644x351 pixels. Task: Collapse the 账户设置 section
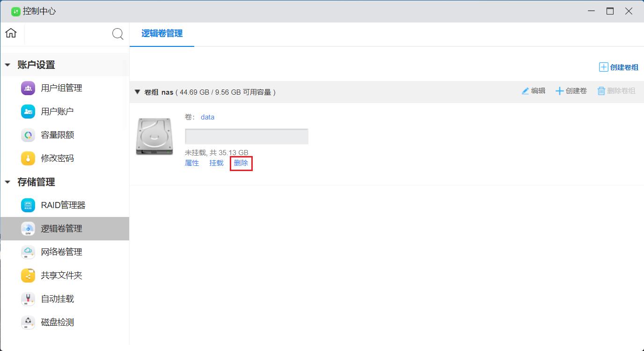click(x=7, y=65)
